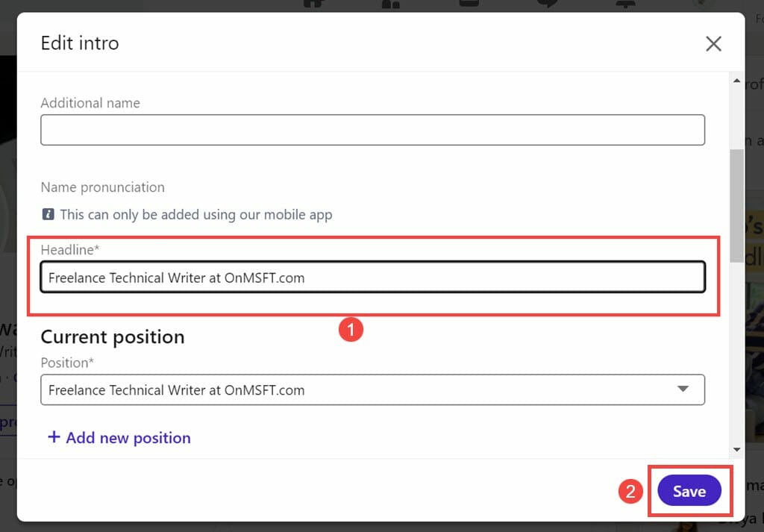Open the Jobs briefcase icon in navigation
Viewport: 764px width, 532px height.
[x=469, y=4]
